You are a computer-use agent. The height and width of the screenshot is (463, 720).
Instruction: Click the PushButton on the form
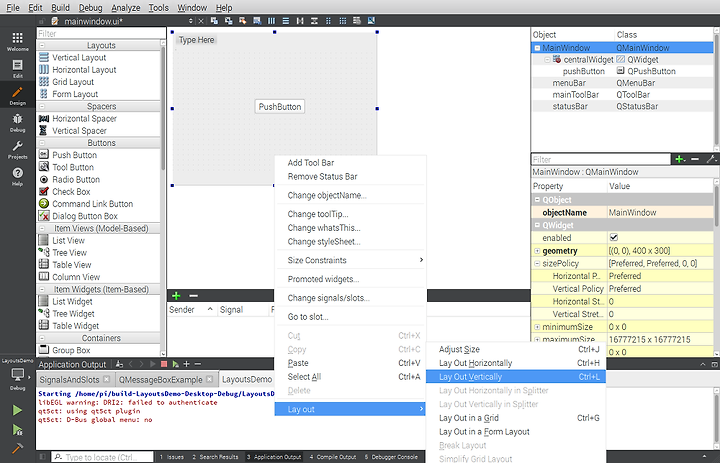[x=280, y=107]
